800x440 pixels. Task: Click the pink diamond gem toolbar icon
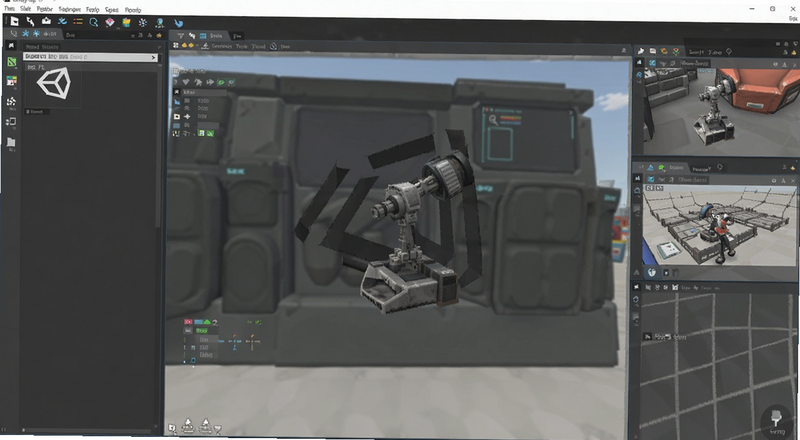110,22
